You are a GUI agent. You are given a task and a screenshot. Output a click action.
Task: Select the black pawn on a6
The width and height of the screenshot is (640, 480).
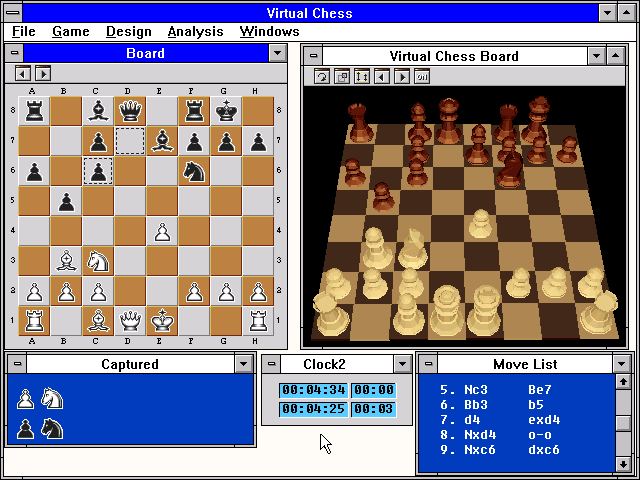click(34, 171)
